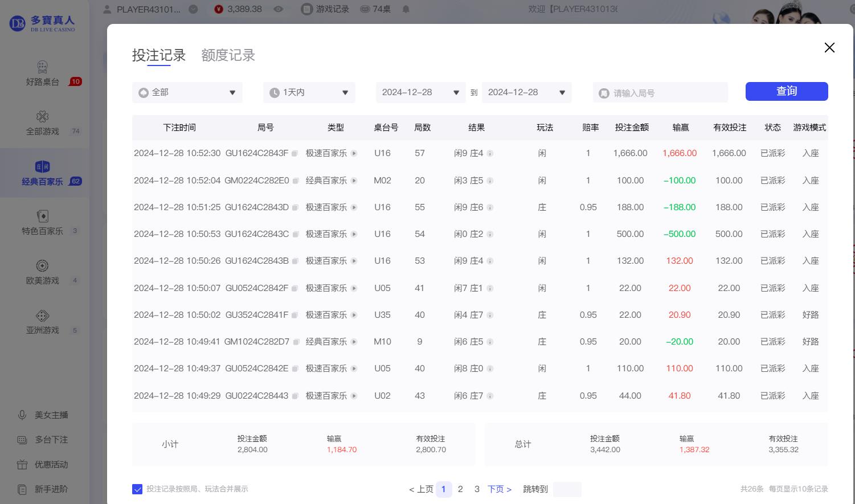Uncheck the merge betting records checkbox
855x504 pixels.
(137, 489)
